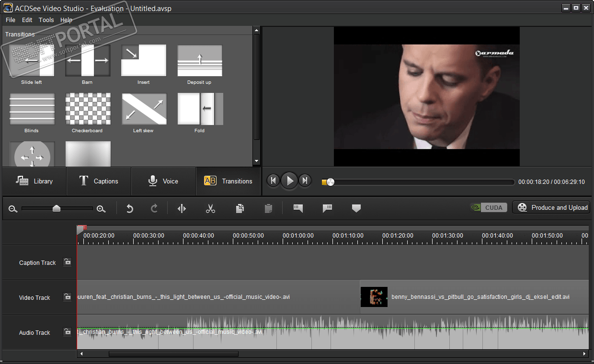
Task: Click the transitions panel vertical scrollbar thumb
Action: [256, 87]
